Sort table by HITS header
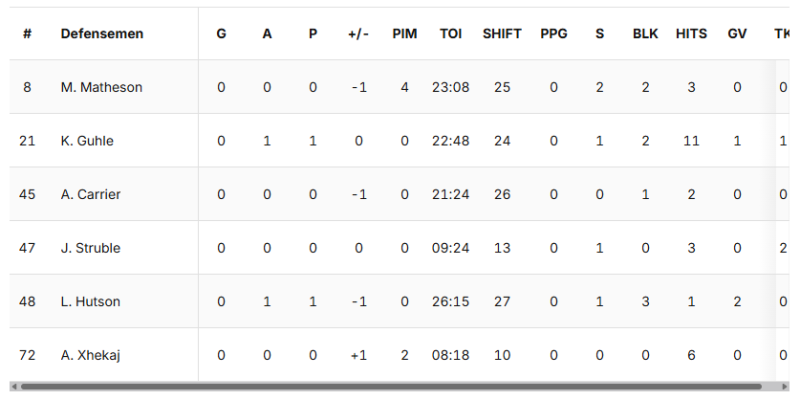The width and height of the screenshot is (800, 400). (x=691, y=34)
